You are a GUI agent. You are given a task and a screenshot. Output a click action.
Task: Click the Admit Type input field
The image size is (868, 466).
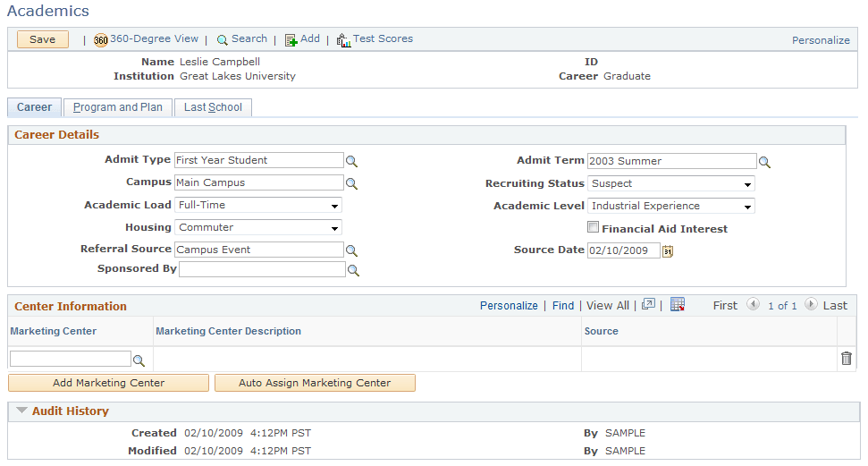coord(259,160)
